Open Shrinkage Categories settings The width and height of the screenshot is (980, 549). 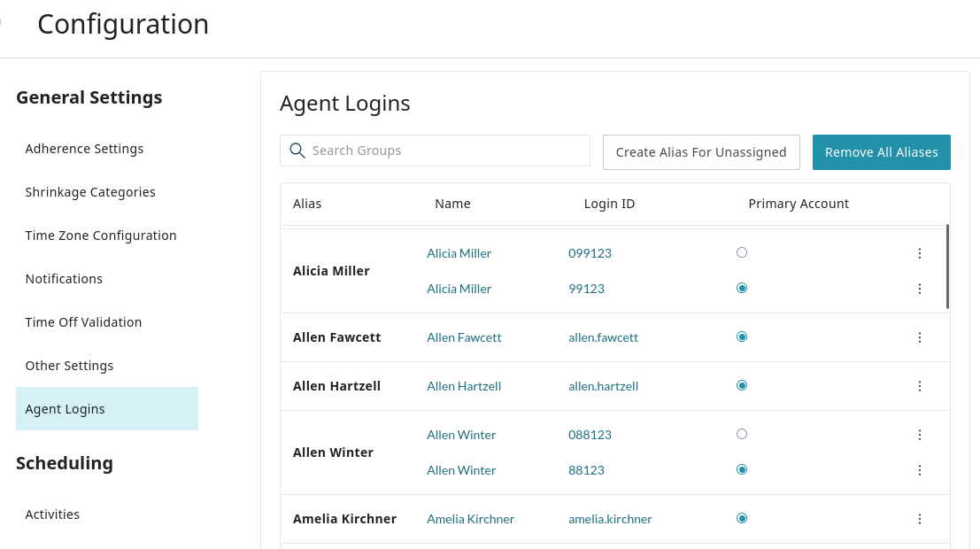pos(90,192)
